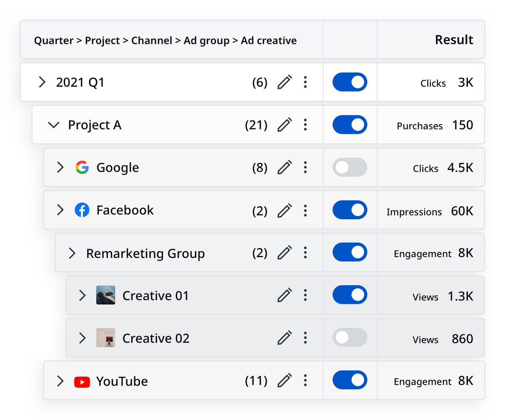
Task: Click the Facebook logo icon
Action: tap(82, 210)
